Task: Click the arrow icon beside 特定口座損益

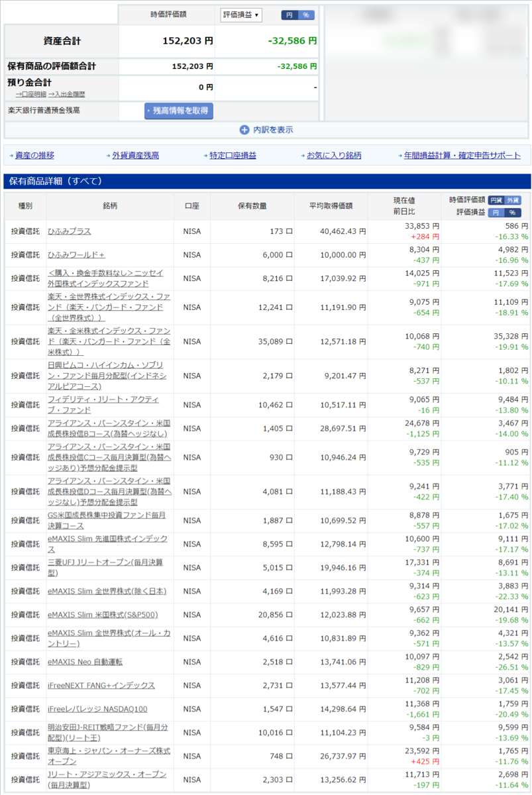Action: pos(205,154)
